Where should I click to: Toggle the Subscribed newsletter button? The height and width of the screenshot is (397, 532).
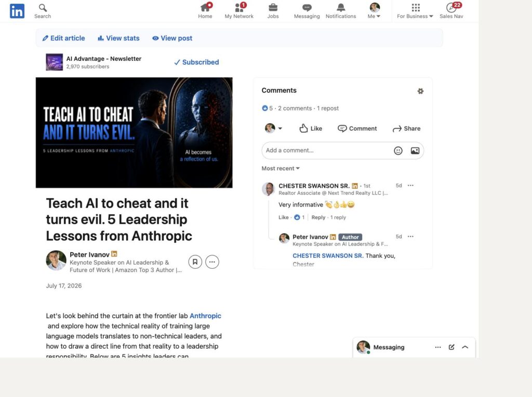point(196,62)
